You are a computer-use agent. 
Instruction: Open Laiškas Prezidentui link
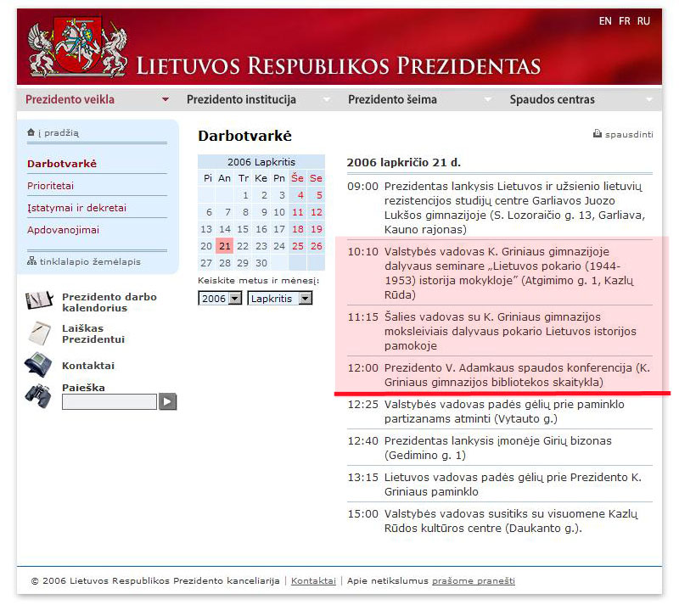(93, 333)
